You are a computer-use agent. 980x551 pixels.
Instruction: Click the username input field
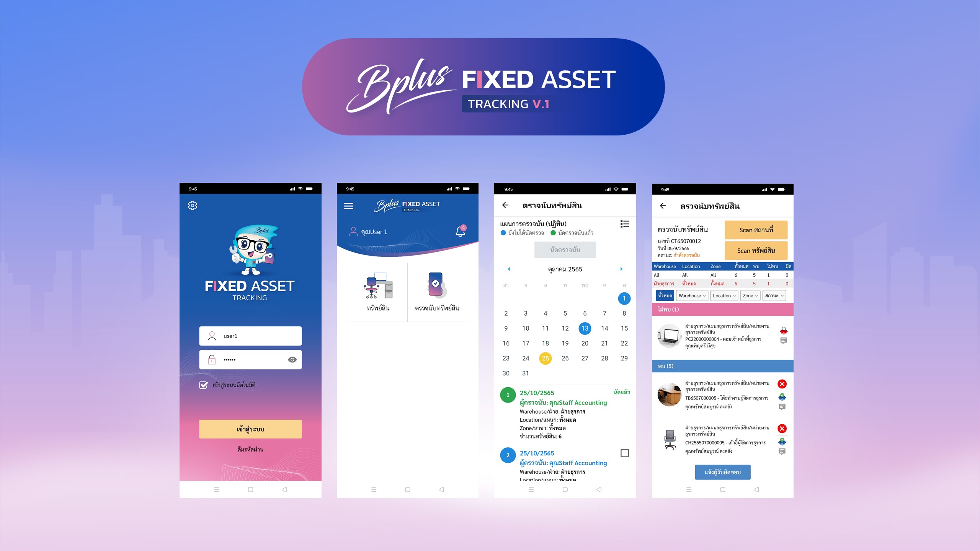tap(251, 336)
